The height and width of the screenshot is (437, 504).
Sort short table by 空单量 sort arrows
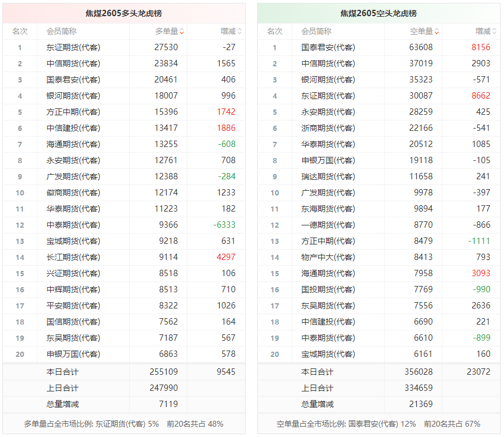click(x=437, y=32)
